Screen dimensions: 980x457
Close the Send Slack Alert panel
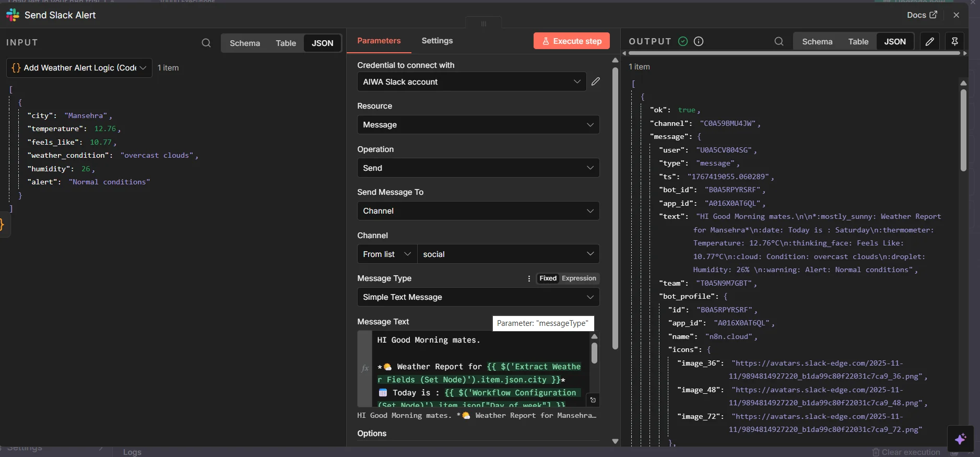tap(957, 15)
